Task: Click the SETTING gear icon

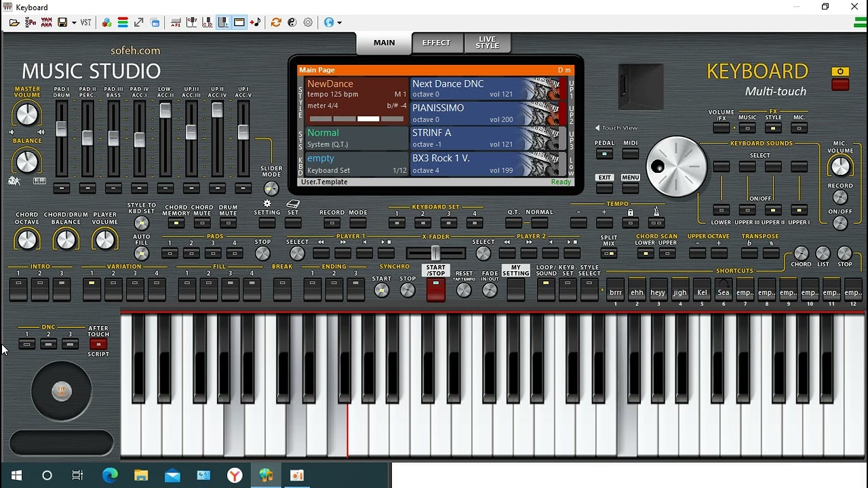Action: coord(267,203)
